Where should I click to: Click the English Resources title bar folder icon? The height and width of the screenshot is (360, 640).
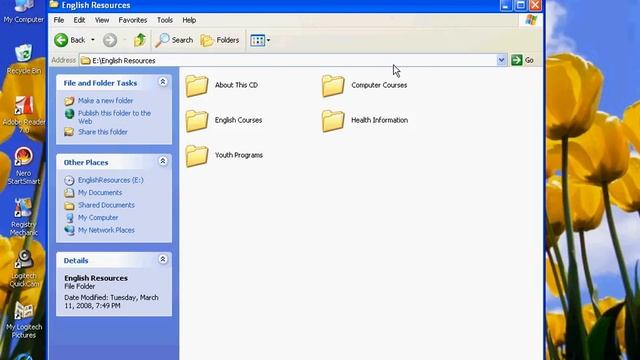click(x=54, y=4)
